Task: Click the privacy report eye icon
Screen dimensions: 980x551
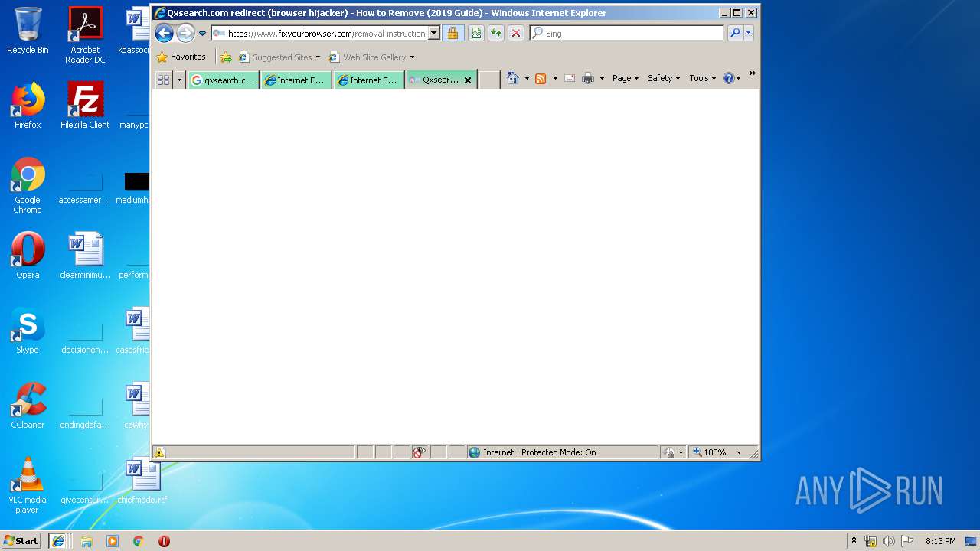Action: (419, 452)
